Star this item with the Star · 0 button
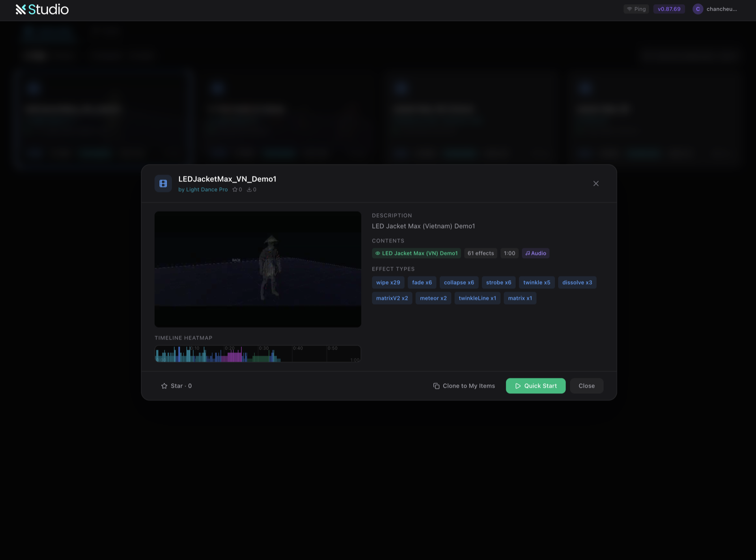Screen dimensions: 756x560 pyautogui.click(x=176, y=386)
